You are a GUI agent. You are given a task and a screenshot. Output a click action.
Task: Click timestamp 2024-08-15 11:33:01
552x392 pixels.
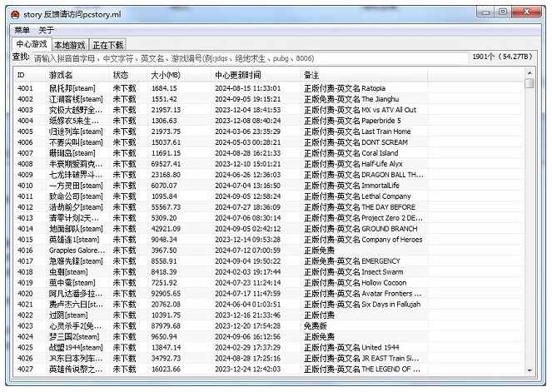(248, 88)
